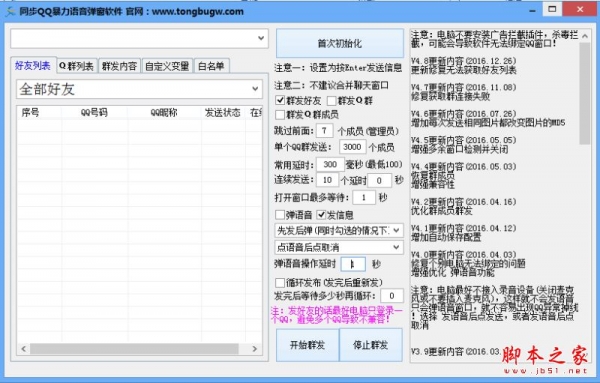Click the 注意二 不建议合并聊天窗口 note
600x383 pixels.
[331, 85]
